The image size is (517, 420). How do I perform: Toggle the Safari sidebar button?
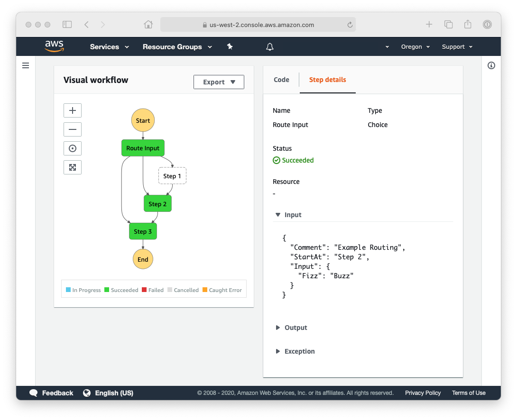pyautogui.click(x=67, y=24)
